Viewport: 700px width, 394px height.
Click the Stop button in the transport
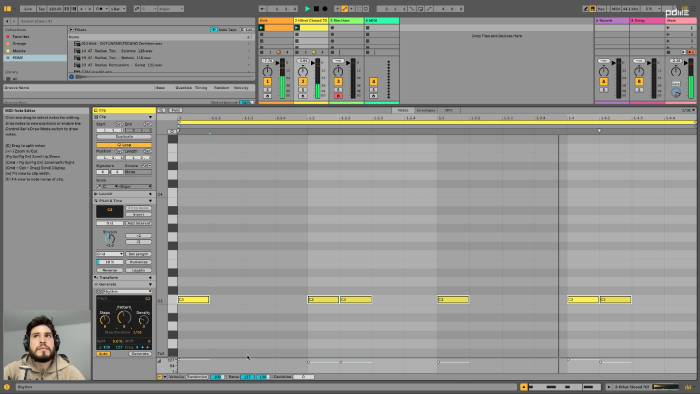click(x=316, y=8)
